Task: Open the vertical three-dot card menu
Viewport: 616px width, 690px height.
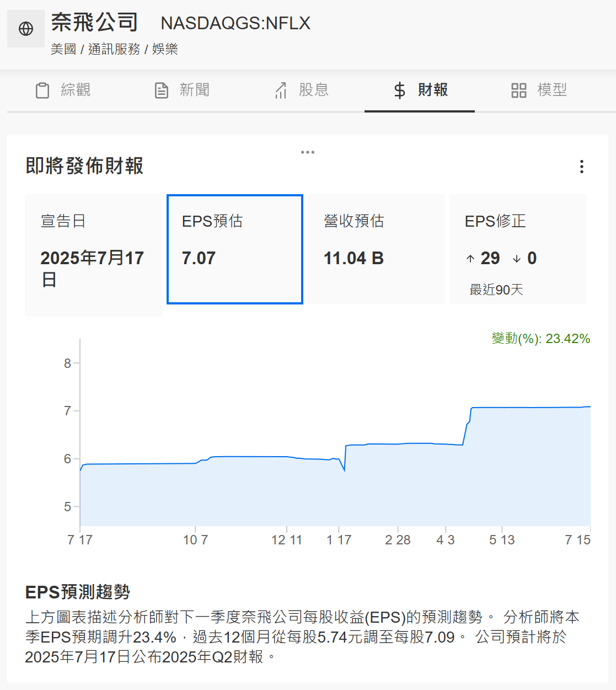Action: tap(582, 167)
